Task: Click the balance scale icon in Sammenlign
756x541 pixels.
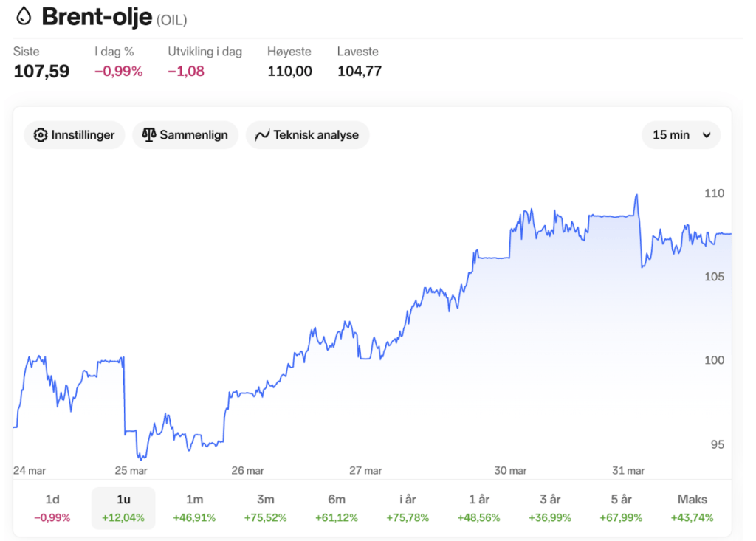Action: coord(149,135)
